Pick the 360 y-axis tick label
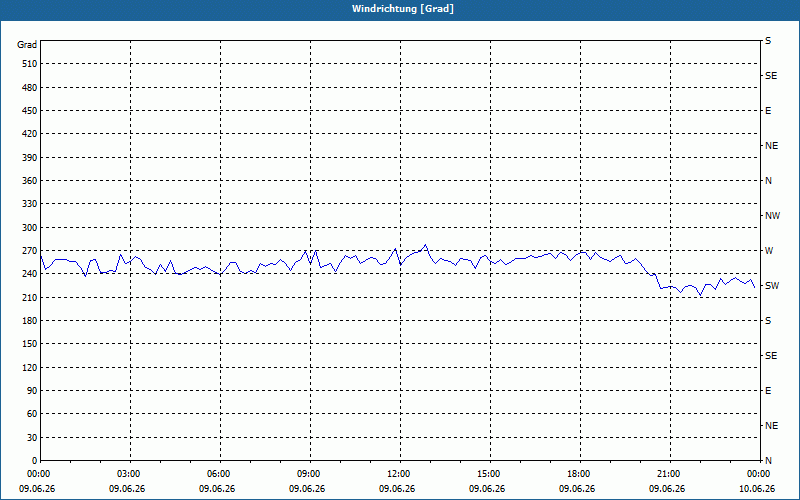800x500 pixels. click(x=30, y=181)
